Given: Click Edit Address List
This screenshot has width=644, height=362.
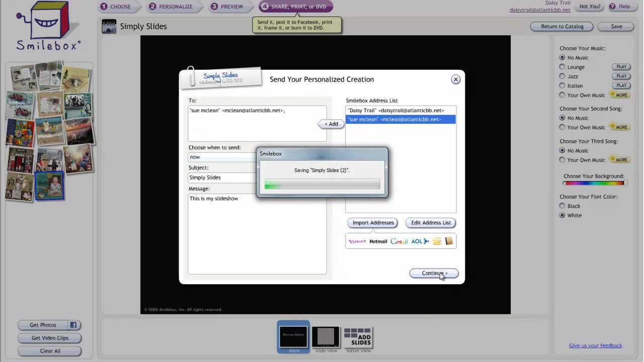Looking at the screenshot, I should tap(431, 223).
